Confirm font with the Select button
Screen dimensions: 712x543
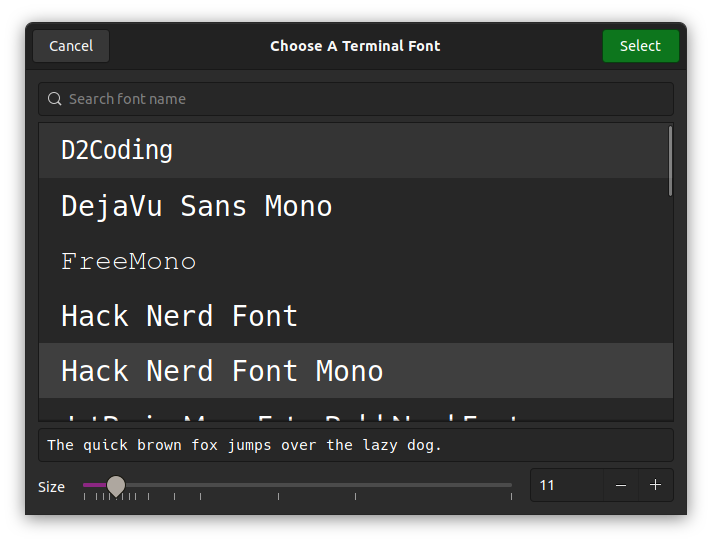coord(640,46)
